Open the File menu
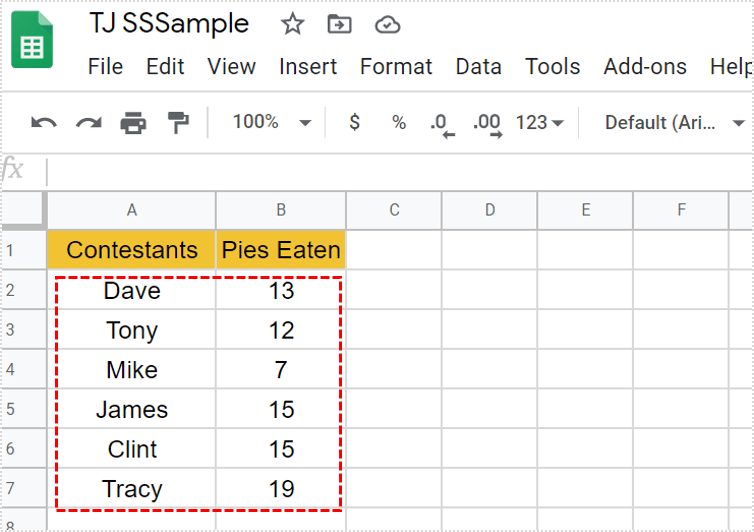This screenshot has width=754, height=532. [x=105, y=67]
